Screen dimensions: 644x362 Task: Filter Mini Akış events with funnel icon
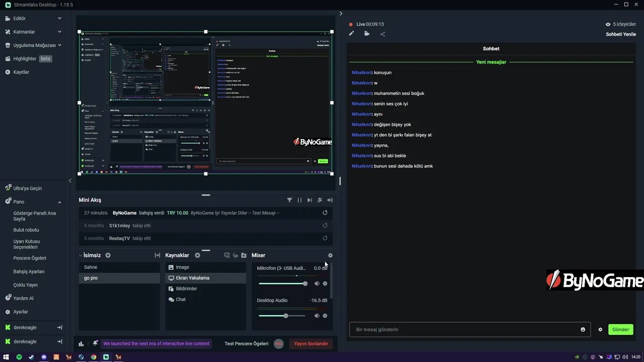pos(289,200)
